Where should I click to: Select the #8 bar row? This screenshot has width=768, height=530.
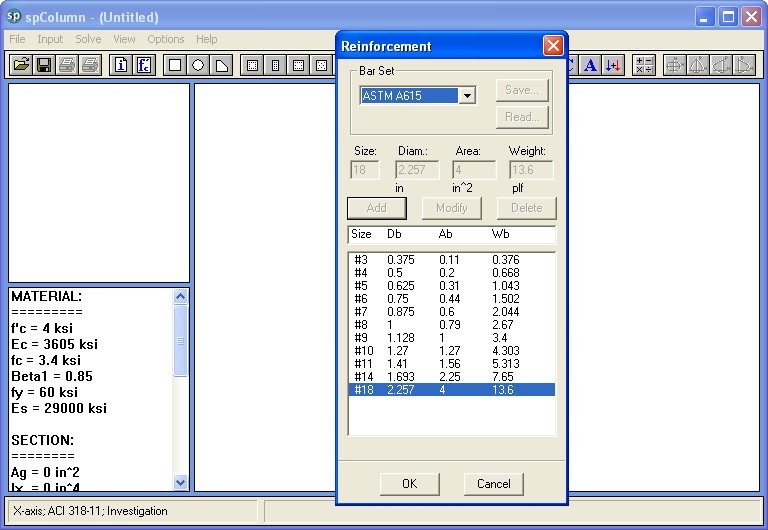click(x=452, y=325)
